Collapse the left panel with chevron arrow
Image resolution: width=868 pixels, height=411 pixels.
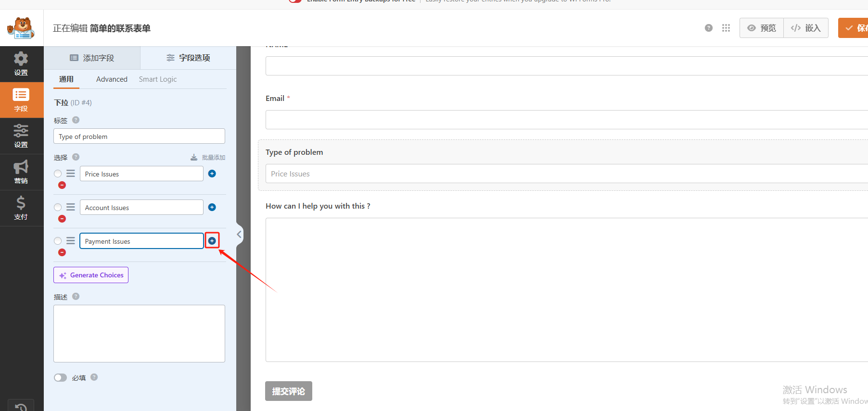[x=239, y=234]
